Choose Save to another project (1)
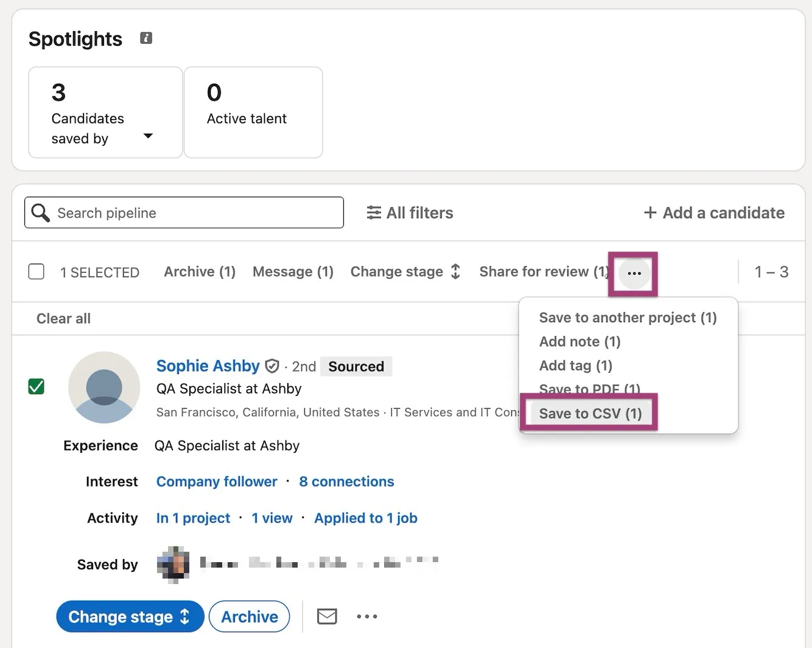 click(628, 317)
